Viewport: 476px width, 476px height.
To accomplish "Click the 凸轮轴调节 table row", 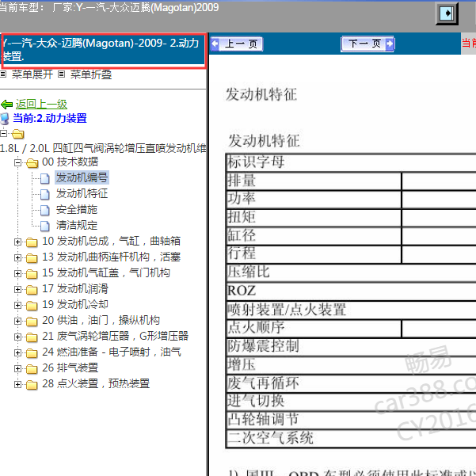I will click(x=351, y=420).
